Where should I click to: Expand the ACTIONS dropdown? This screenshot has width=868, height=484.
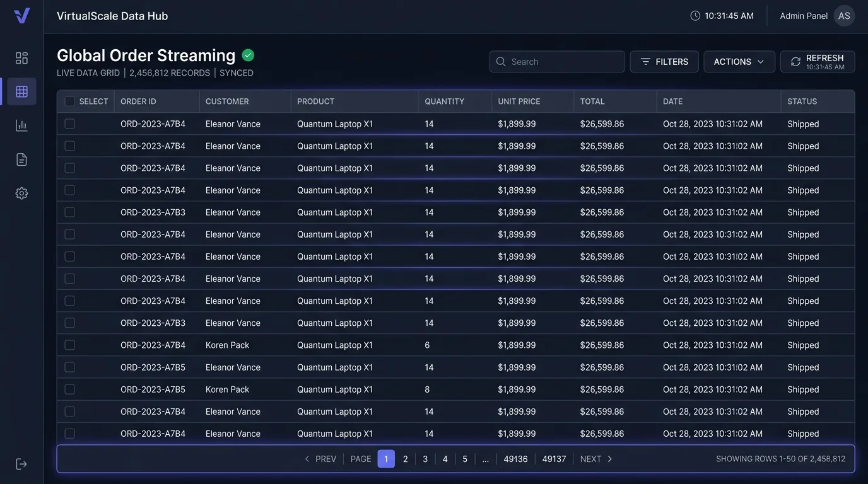[x=739, y=62]
